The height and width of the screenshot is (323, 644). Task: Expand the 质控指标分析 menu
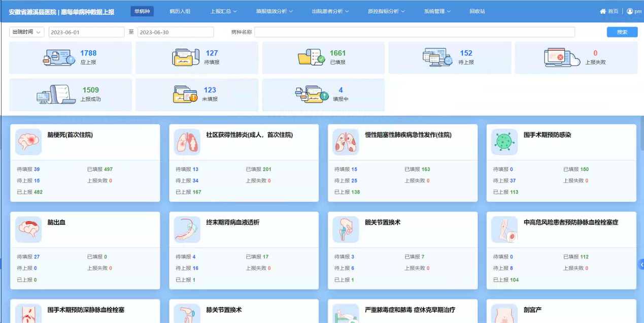coord(386,11)
